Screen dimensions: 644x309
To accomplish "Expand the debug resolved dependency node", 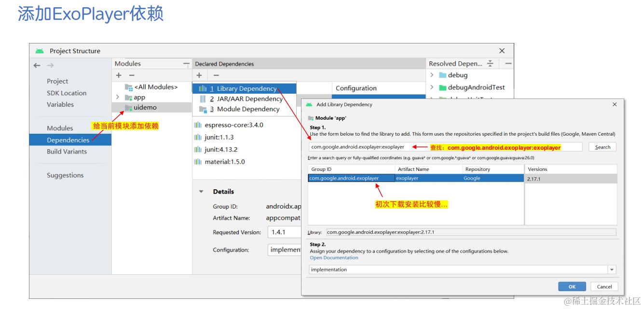I will tap(432, 75).
